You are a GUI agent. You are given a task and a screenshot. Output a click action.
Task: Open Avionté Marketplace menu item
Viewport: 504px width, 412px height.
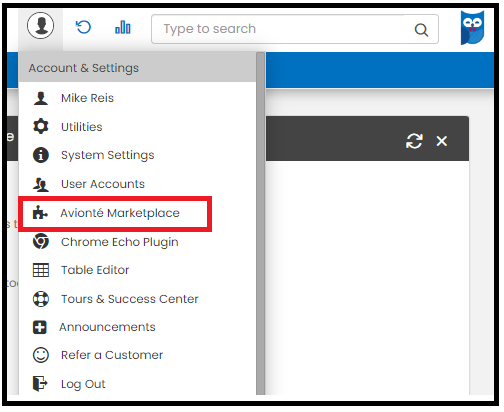120,213
